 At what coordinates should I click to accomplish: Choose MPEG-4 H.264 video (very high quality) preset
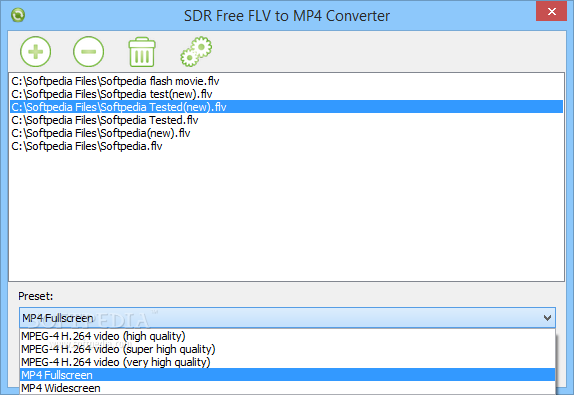(x=287, y=362)
